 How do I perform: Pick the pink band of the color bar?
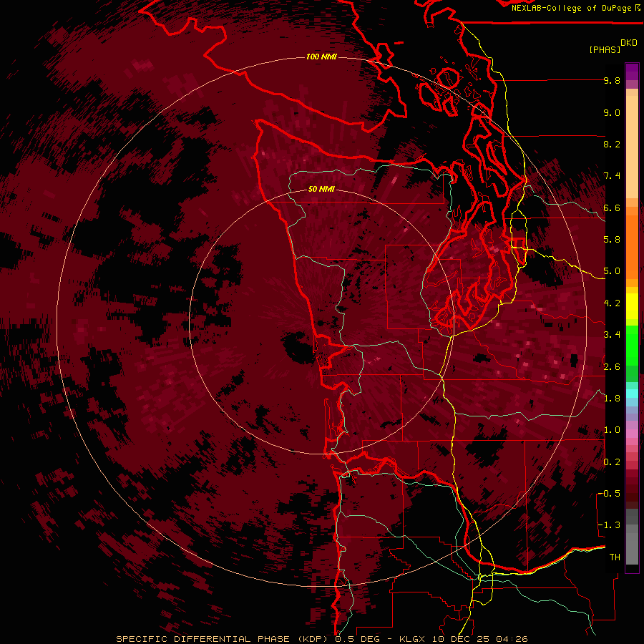[632, 434]
